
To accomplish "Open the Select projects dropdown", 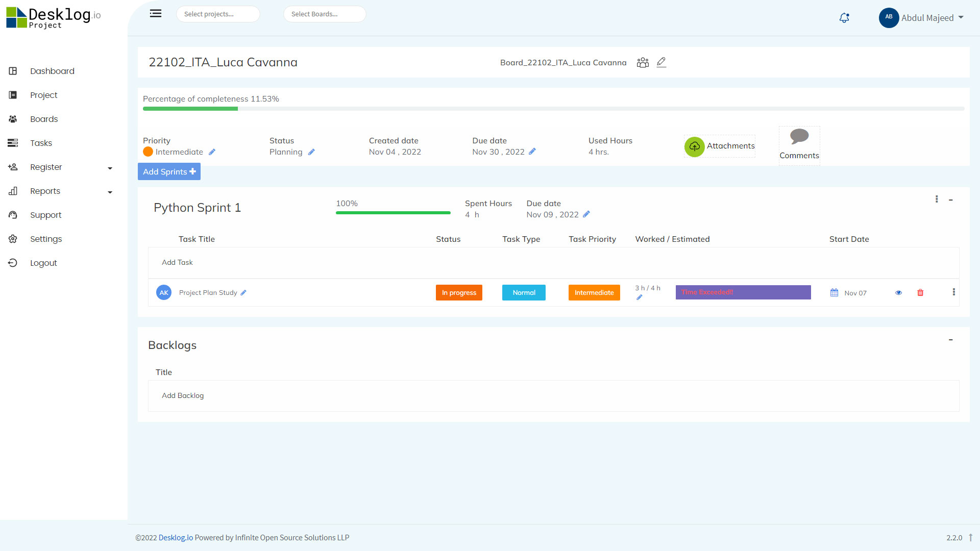I will pyautogui.click(x=218, y=14).
